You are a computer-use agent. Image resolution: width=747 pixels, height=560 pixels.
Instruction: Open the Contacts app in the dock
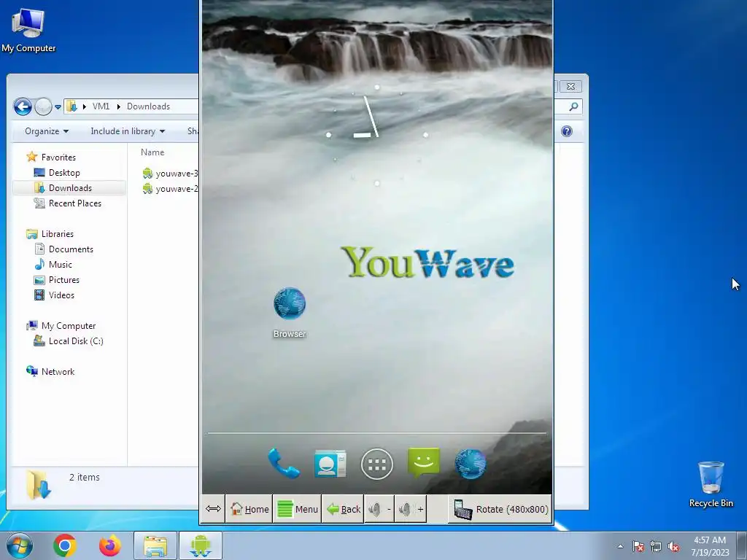(330, 463)
